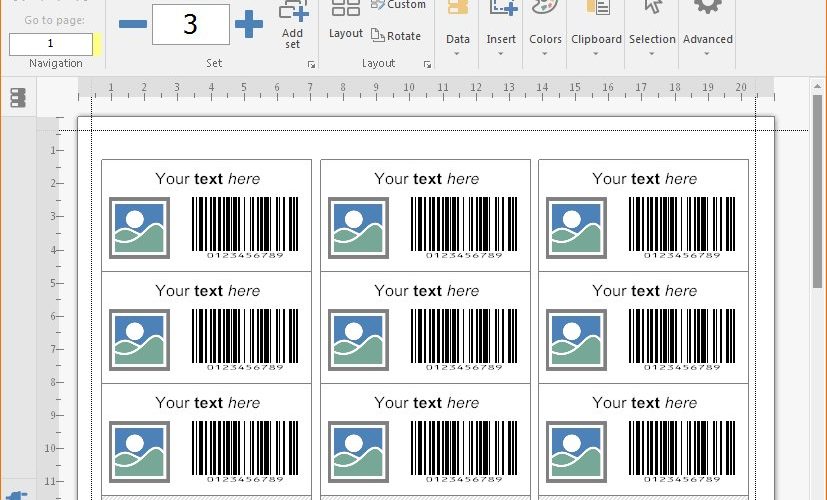Select the first label's image placeholder
The height and width of the screenshot is (500, 827).
(139, 228)
